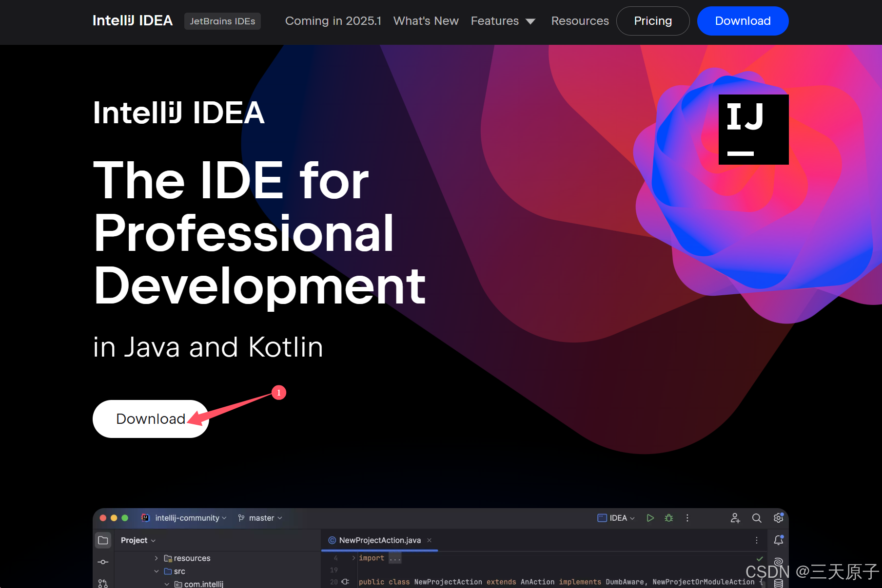The width and height of the screenshot is (882, 588).
Task: Open the Coming in 2025.1 page
Action: click(333, 21)
